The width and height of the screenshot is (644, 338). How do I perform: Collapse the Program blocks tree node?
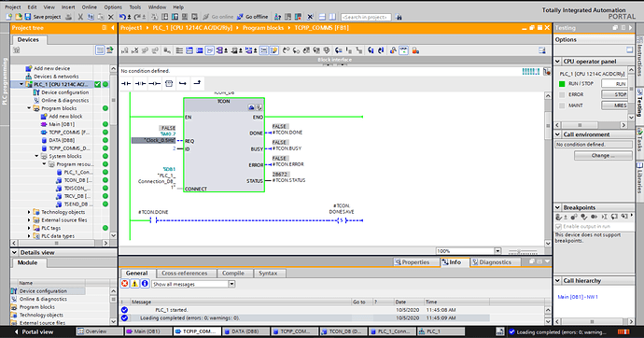[x=29, y=108]
